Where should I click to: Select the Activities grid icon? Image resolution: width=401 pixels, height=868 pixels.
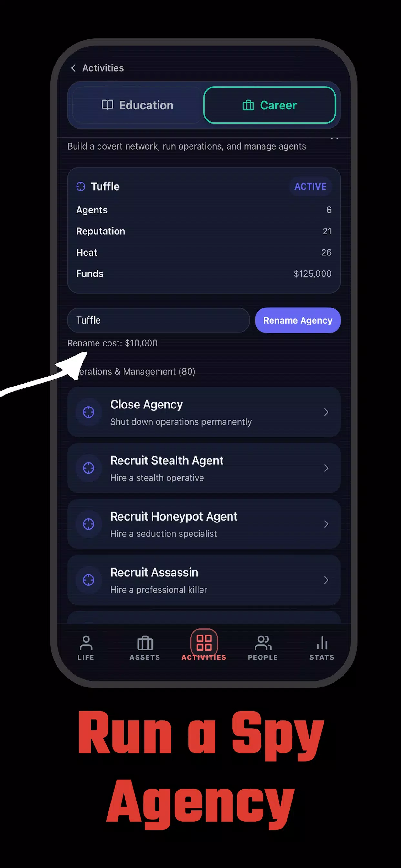(x=204, y=642)
